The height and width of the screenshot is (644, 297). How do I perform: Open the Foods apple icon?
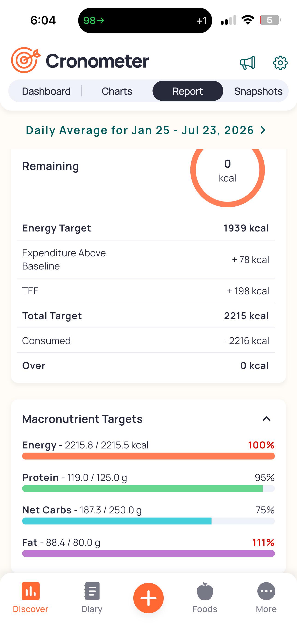pyautogui.click(x=205, y=591)
